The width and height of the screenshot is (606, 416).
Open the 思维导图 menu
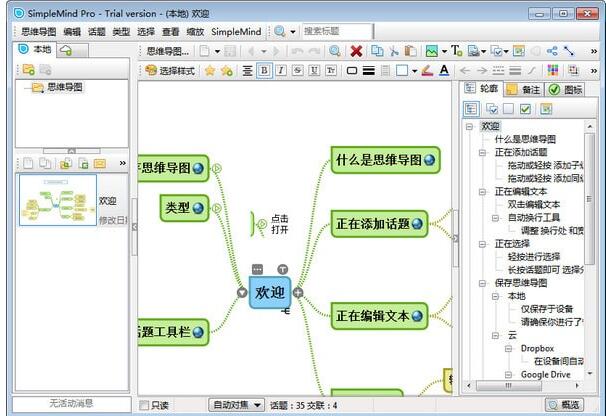pyautogui.click(x=39, y=32)
